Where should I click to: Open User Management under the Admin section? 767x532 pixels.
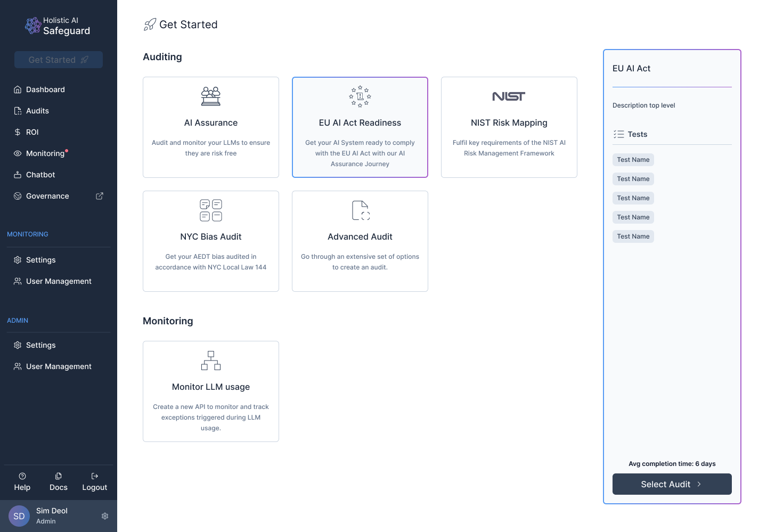(59, 366)
